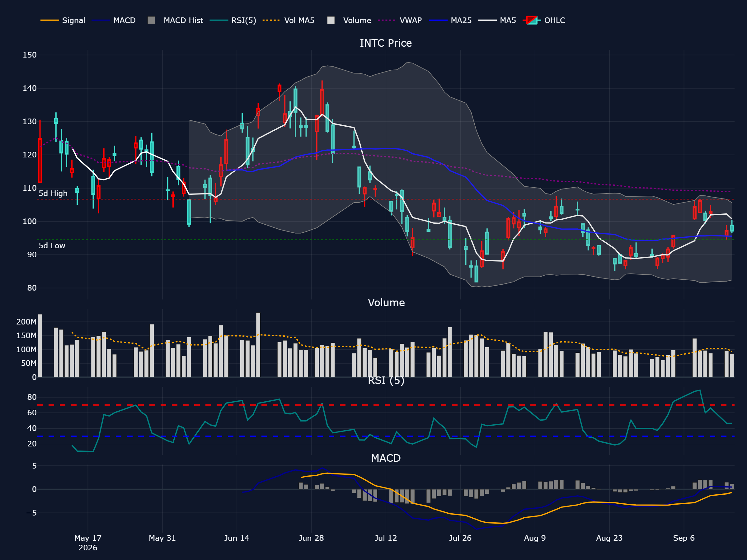Click the white Volume legend square
The image size is (747, 560).
click(x=331, y=20)
